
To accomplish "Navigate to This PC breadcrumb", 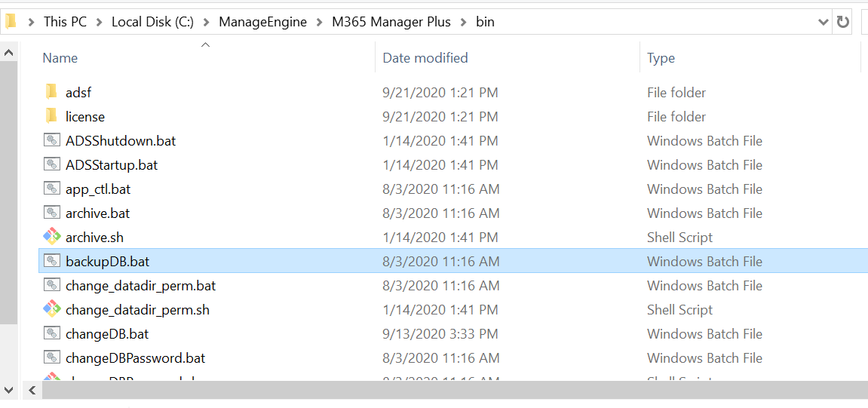I will pos(65,22).
